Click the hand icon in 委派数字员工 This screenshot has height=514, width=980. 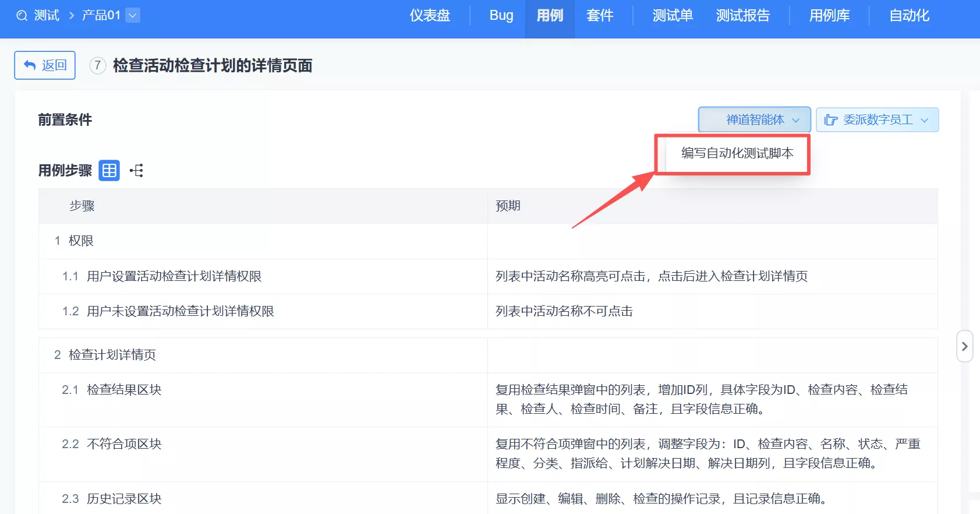pos(831,120)
